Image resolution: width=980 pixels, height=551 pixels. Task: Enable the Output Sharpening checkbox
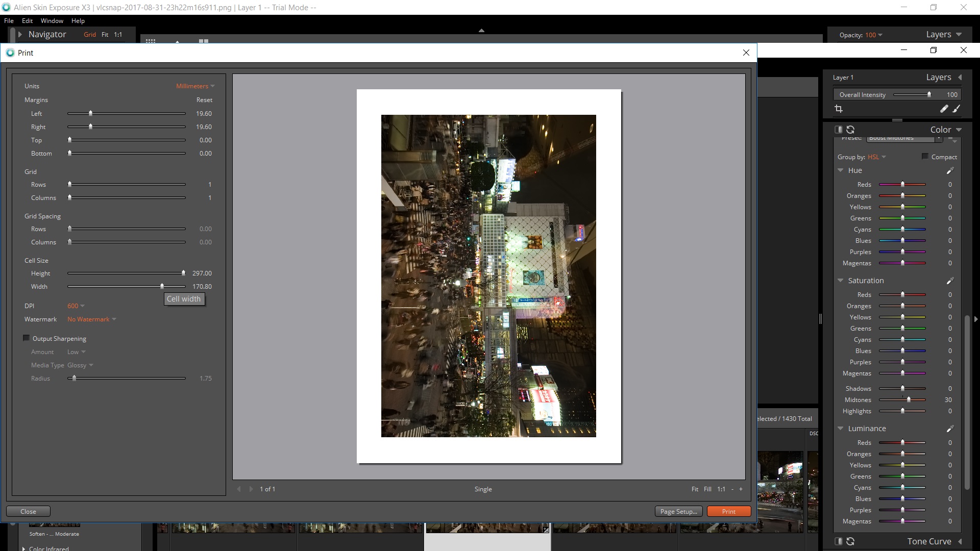click(27, 338)
